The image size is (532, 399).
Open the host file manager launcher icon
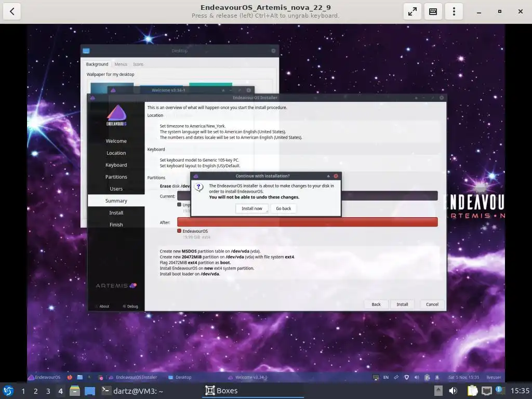(75, 391)
